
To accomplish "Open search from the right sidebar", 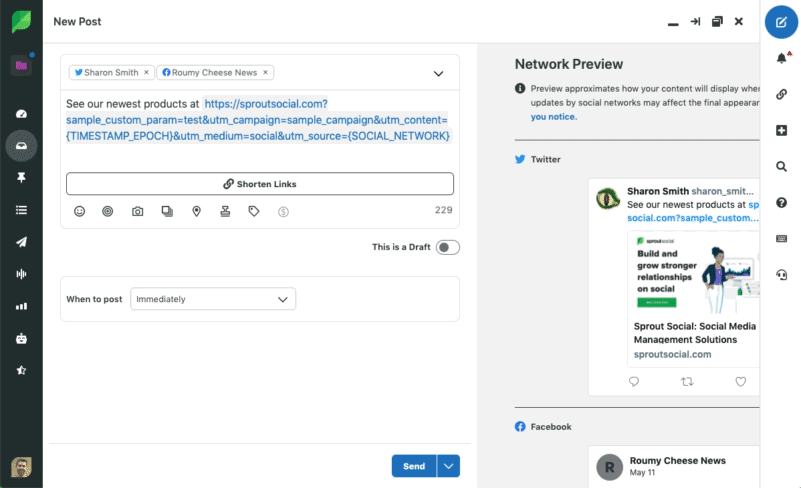I will (x=782, y=166).
